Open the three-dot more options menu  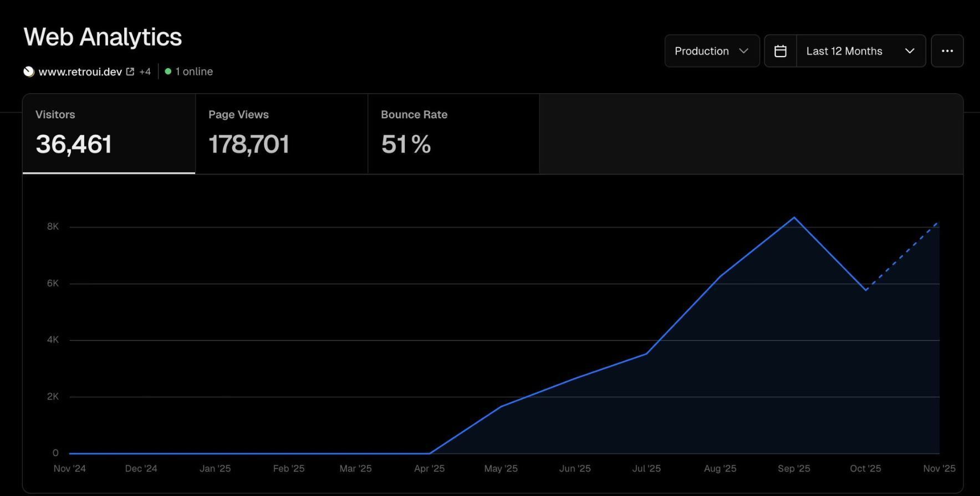point(947,51)
